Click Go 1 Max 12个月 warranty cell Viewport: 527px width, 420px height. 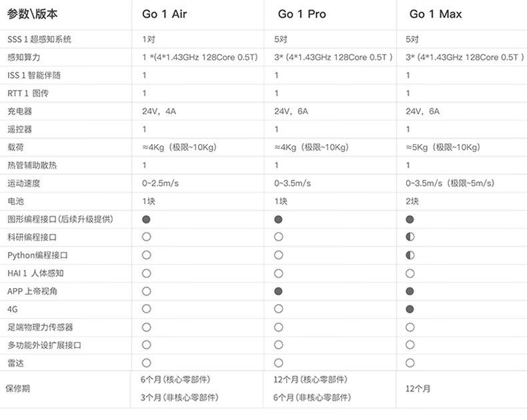(x=418, y=389)
